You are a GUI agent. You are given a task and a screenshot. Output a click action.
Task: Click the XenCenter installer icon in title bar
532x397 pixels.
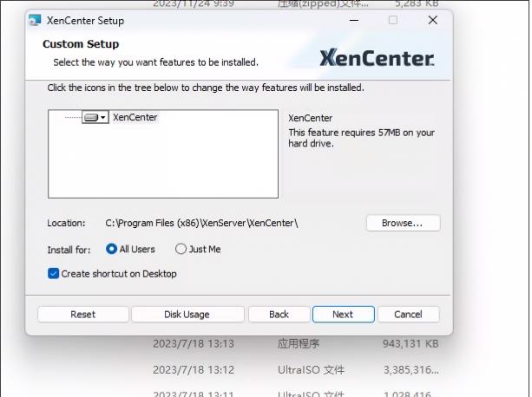[35, 20]
